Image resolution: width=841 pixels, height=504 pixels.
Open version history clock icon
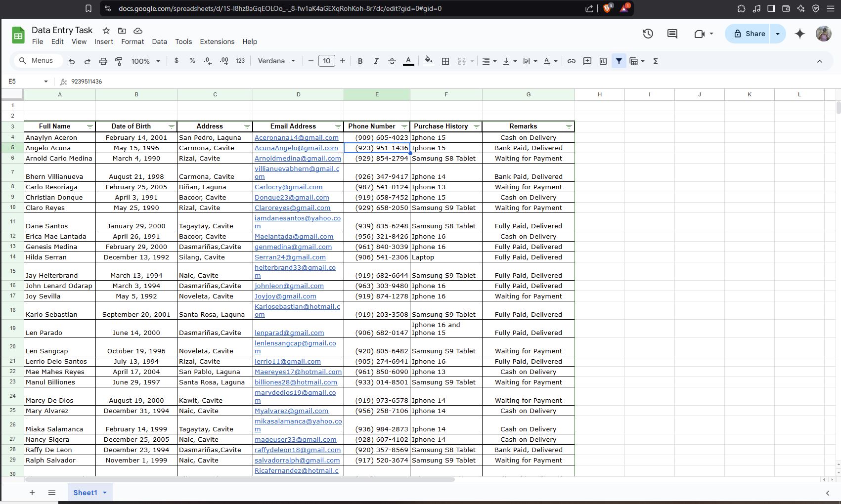point(648,34)
